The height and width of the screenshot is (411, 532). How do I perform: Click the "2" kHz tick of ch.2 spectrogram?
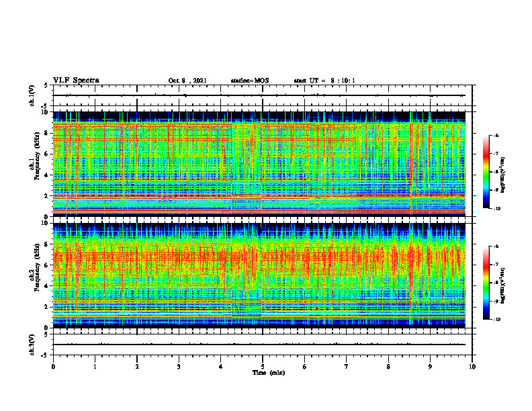47,307
